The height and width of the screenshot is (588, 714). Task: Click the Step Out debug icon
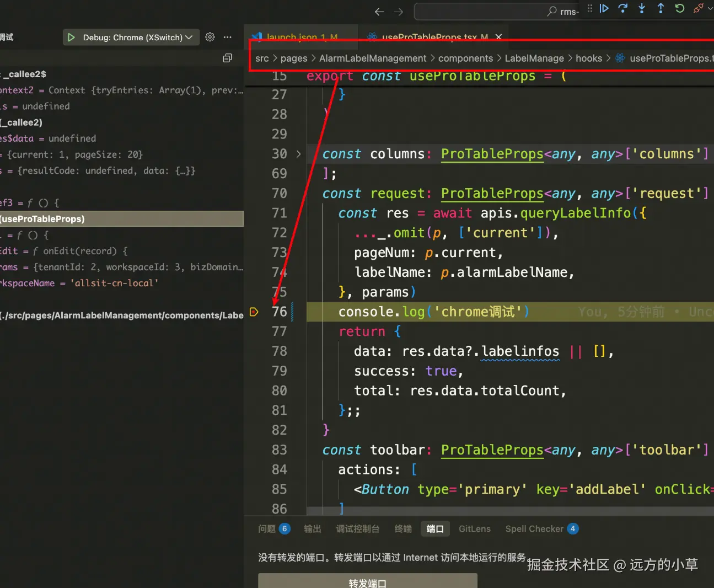[661, 8]
